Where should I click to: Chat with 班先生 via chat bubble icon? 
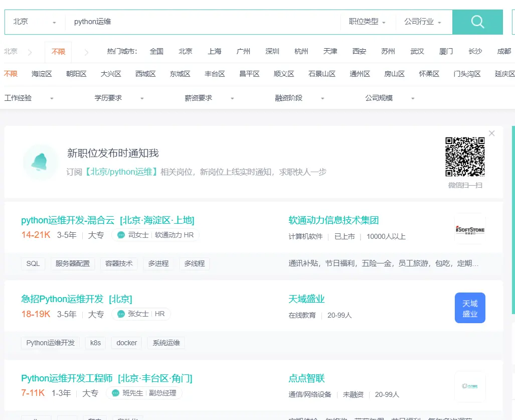(x=115, y=393)
